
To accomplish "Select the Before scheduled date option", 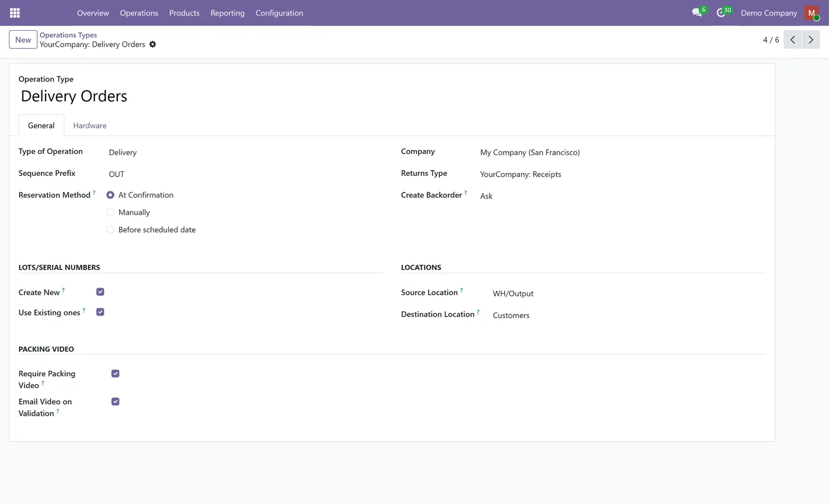I will point(110,230).
